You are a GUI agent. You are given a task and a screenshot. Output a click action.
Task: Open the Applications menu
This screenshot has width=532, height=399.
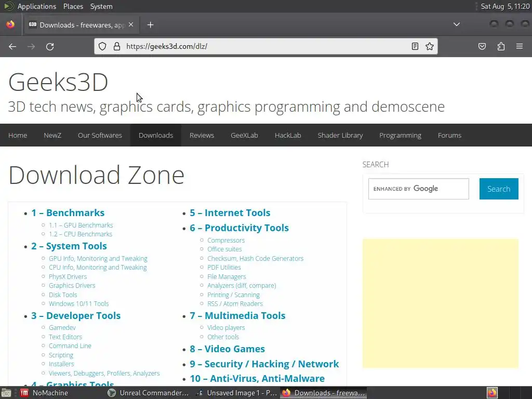37,6
